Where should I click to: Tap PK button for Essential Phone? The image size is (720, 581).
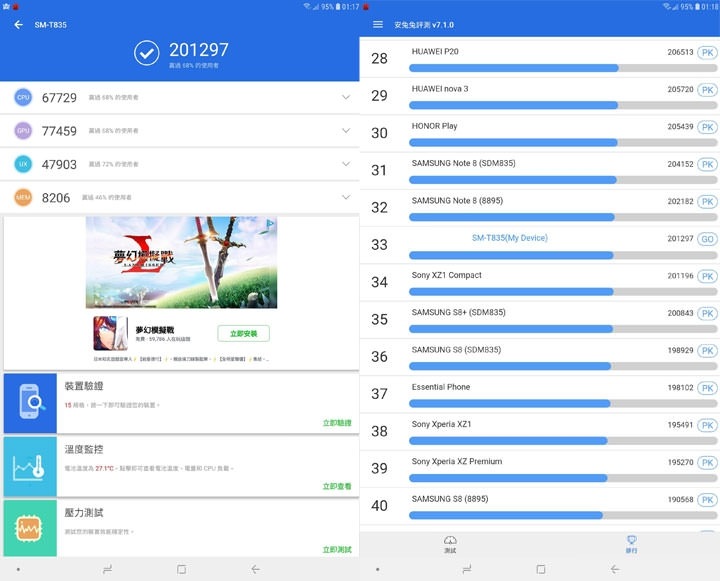pos(707,388)
